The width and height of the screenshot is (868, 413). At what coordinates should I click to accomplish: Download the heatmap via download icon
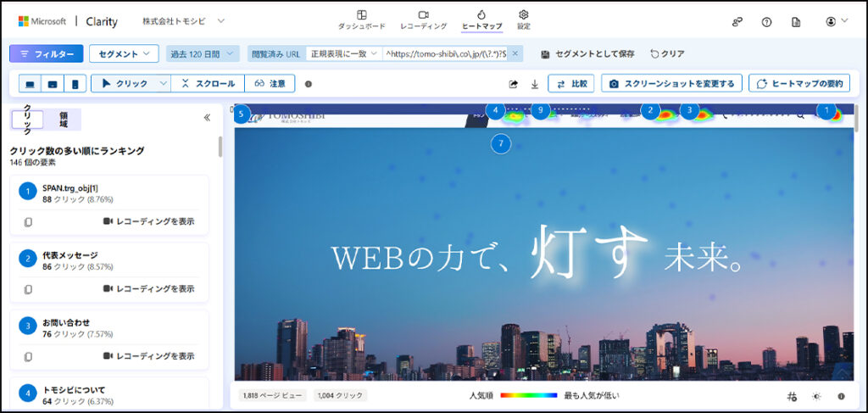pyautogui.click(x=534, y=84)
